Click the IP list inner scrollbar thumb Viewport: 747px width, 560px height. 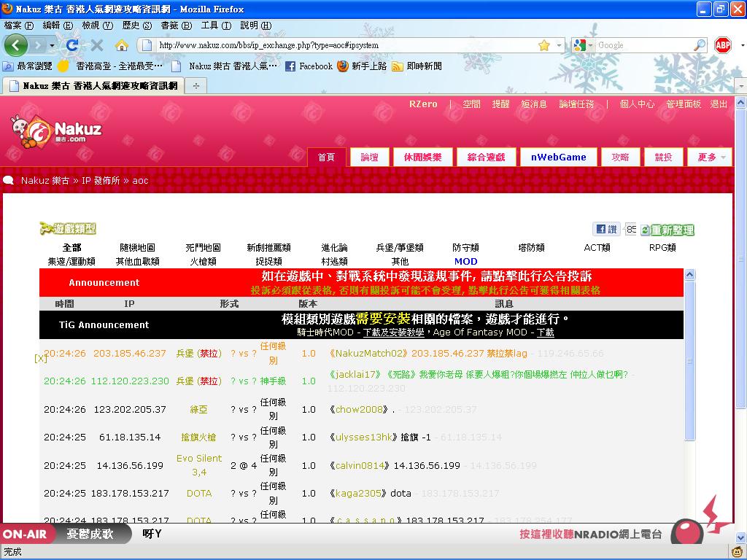[689, 362]
